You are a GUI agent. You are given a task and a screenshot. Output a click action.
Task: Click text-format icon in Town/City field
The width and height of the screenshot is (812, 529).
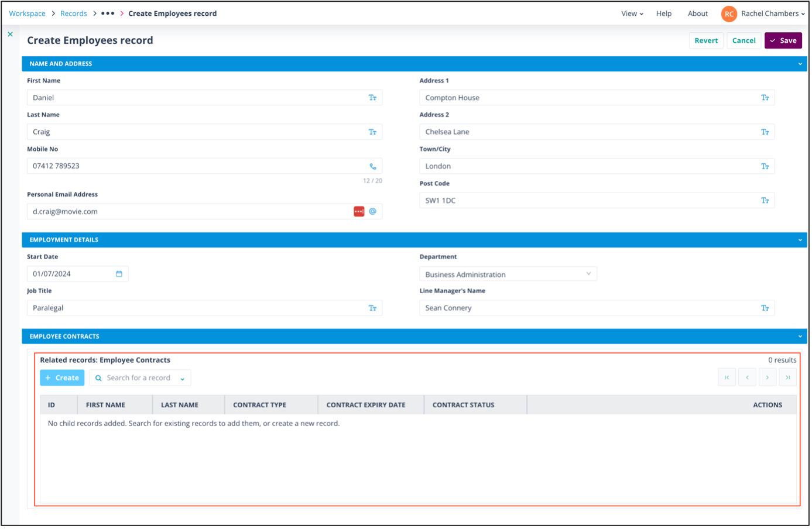pyautogui.click(x=765, y=167)
